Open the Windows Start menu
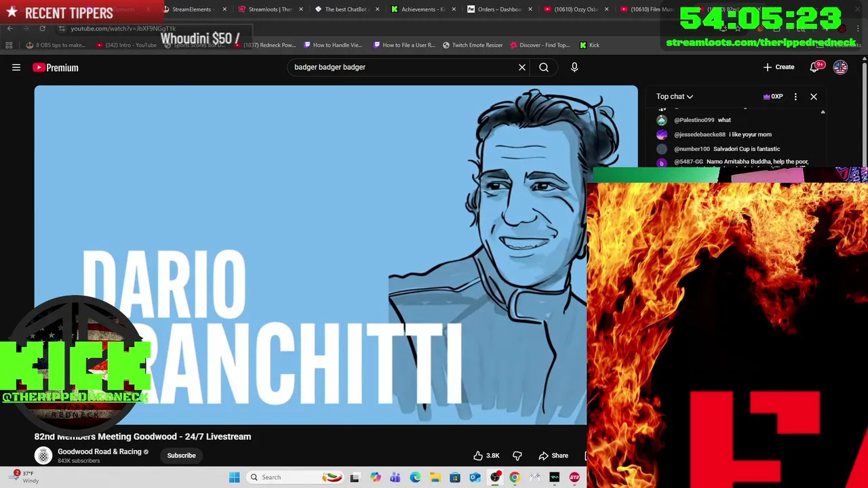868x488 pixels. click(x=234, y=477)
